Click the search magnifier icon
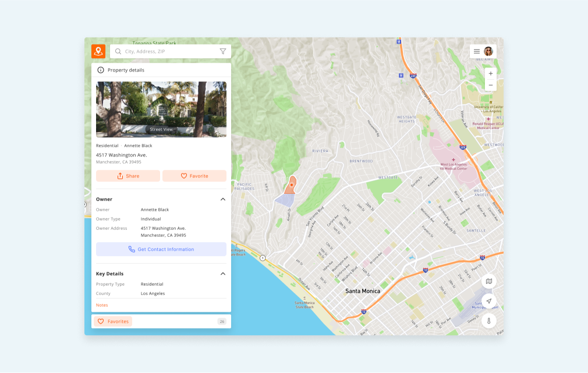 pos(118,51)
